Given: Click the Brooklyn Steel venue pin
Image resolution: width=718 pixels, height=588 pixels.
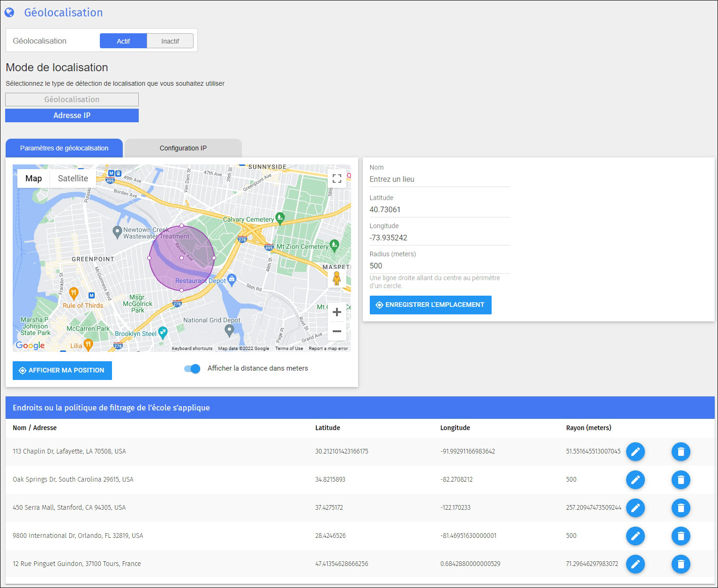Looking at the screenshot, I should point(163,332).
